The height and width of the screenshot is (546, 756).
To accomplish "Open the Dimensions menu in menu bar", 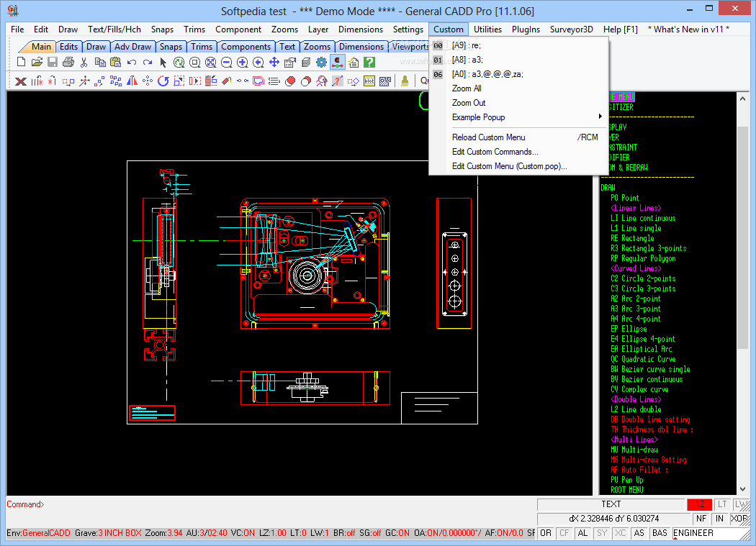I will pyautogui.click(x=361, y=29).
